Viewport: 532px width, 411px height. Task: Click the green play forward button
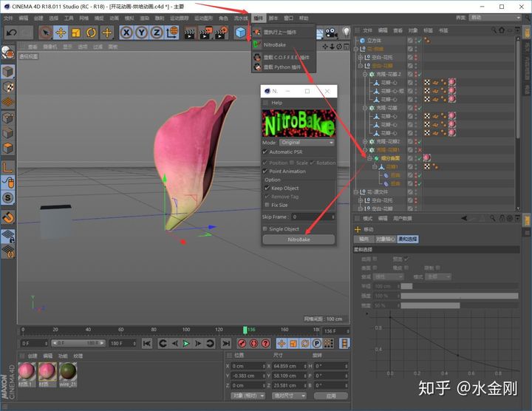click(186, 343)
